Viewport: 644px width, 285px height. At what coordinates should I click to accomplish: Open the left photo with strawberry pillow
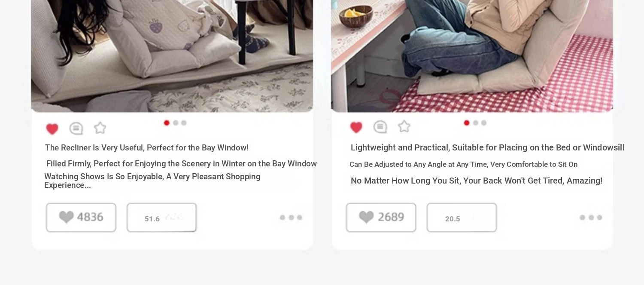(172, 56)
